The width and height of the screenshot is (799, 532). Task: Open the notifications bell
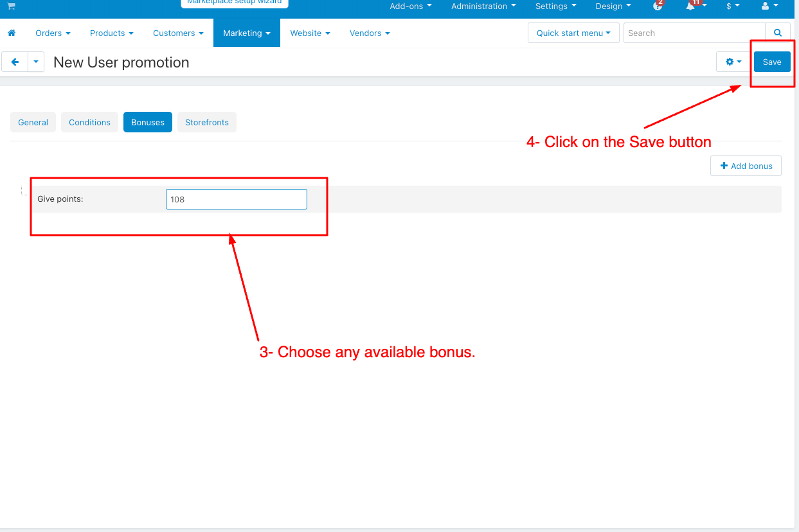click(x=692, y=6)
